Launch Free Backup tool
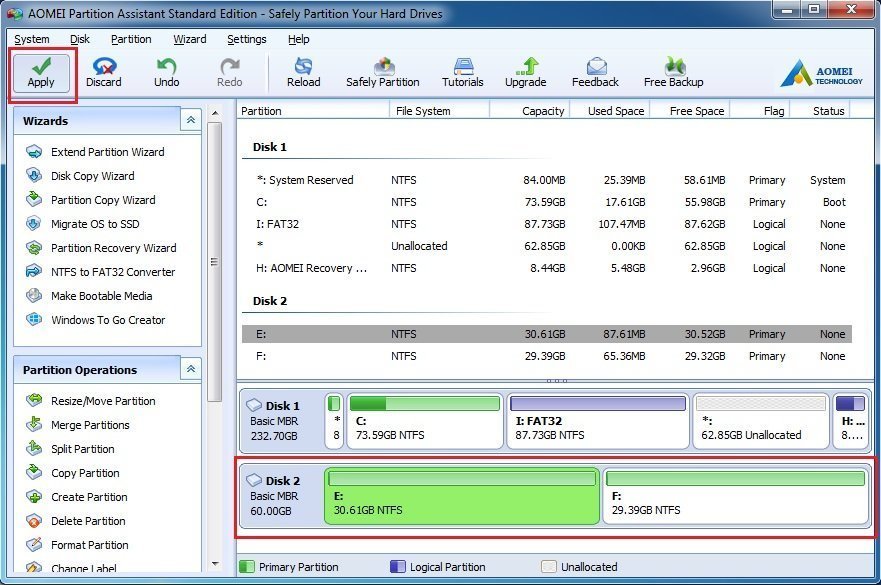Viewport: 881px width, 585px height. click(x=674, y=74)
